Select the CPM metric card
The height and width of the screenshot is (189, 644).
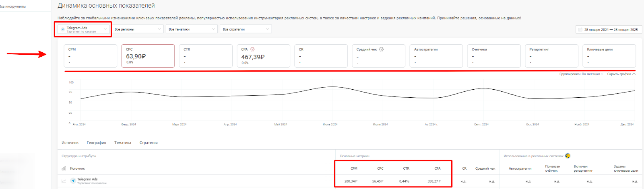pyautogui.click(x=90, y=56)
